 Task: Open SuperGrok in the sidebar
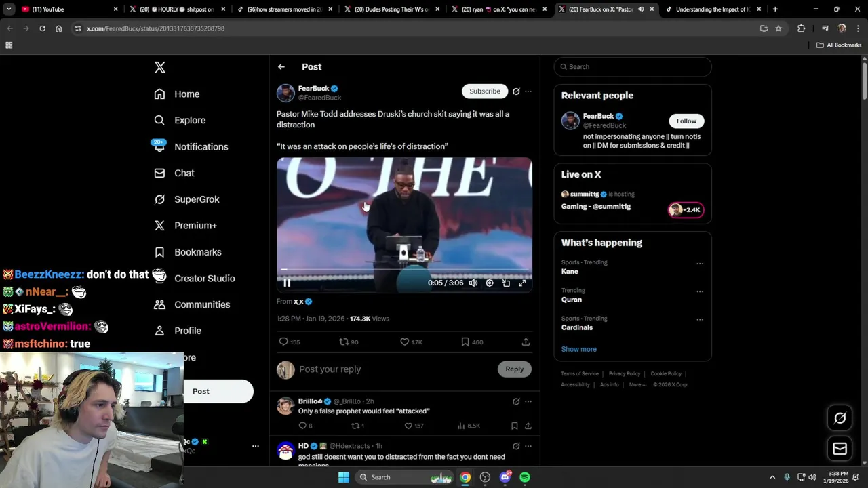[186, 199]
